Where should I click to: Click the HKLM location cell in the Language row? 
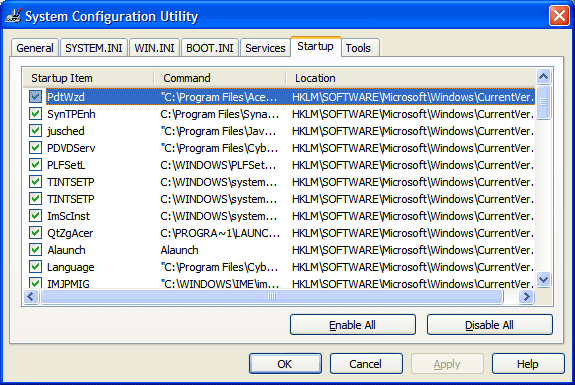(413, 267)
